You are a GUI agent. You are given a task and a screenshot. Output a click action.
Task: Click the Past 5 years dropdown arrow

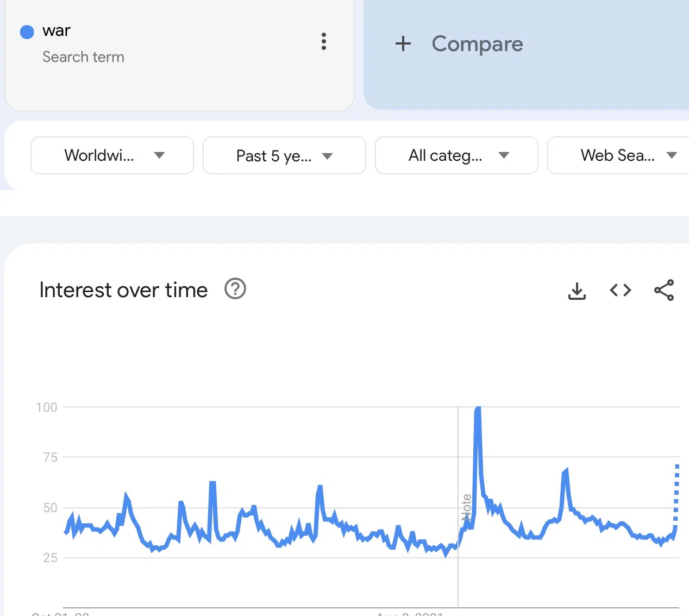click(x=327, y=156)
